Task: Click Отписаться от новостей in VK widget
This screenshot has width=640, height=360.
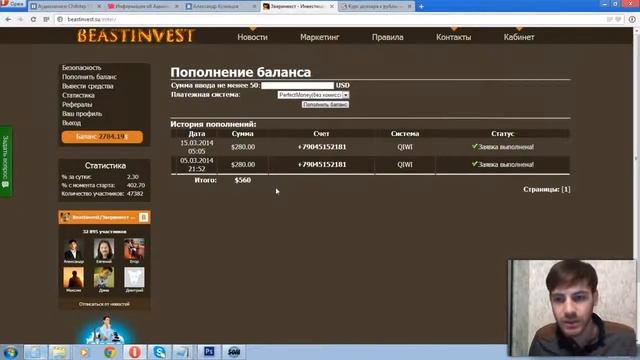Action: pyautogui.click(x=104, y=304)
